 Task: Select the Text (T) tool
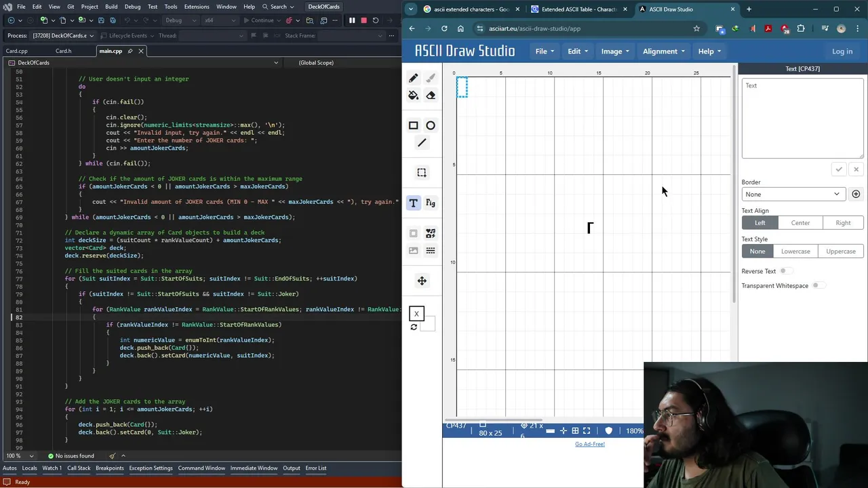[413, 203]
